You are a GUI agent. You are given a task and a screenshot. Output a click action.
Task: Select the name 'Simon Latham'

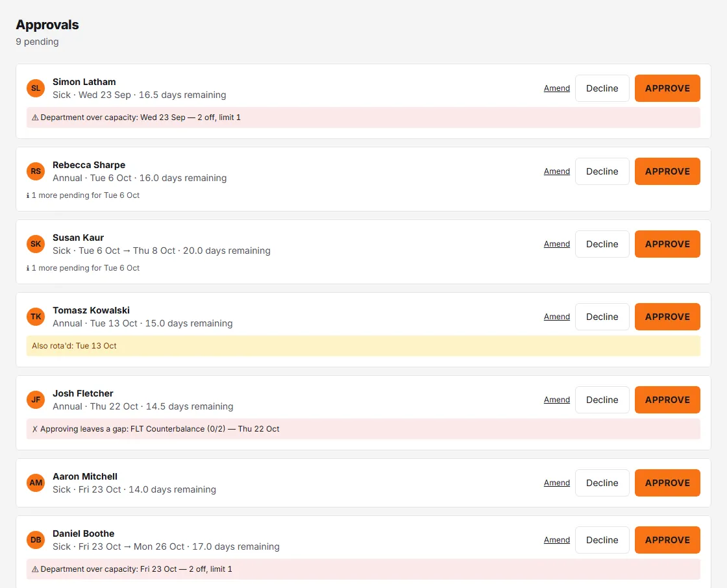(x=84, y=82)
